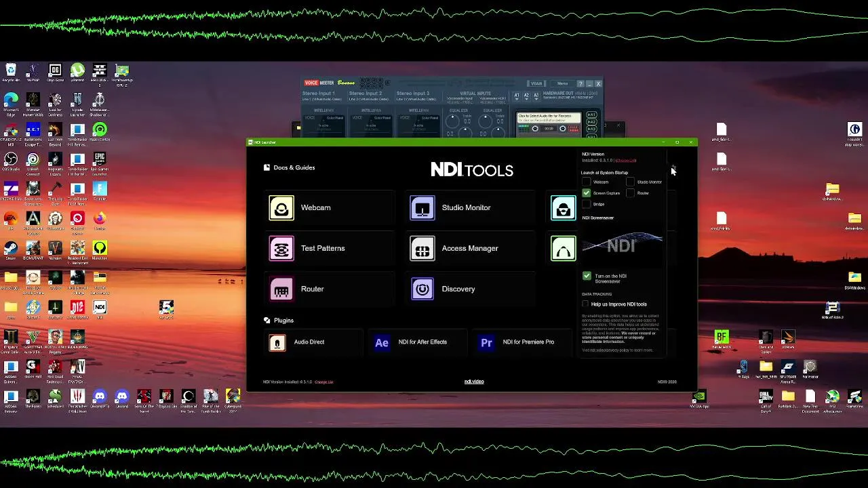Open the Recycle Bin desktop icon
This screenshot has height=488, width=868.
click(x=11, y=73)
